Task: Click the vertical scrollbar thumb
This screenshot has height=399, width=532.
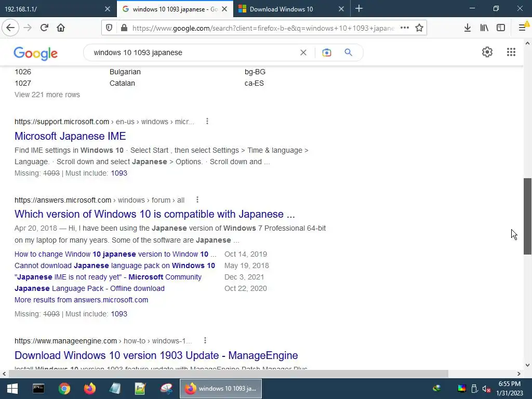Action: pyautogui.click(x=527, y=216)
